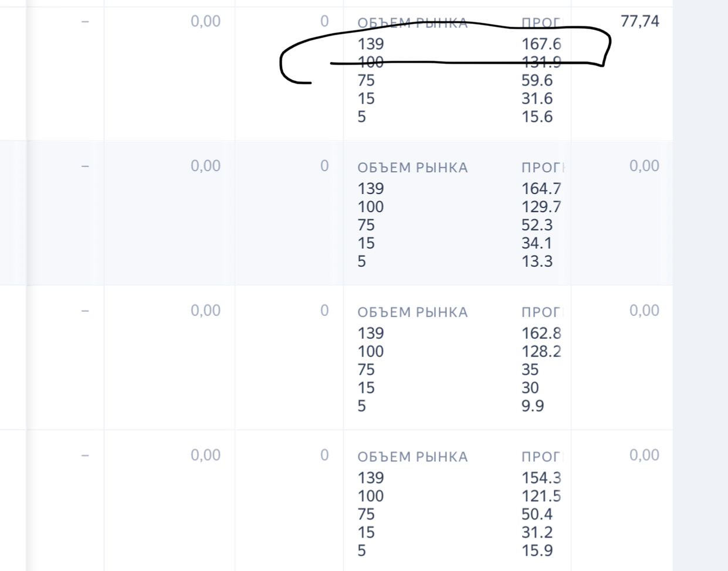Click the 77,74 value in the top row
728x571 pixels.
tap(639, 22)
